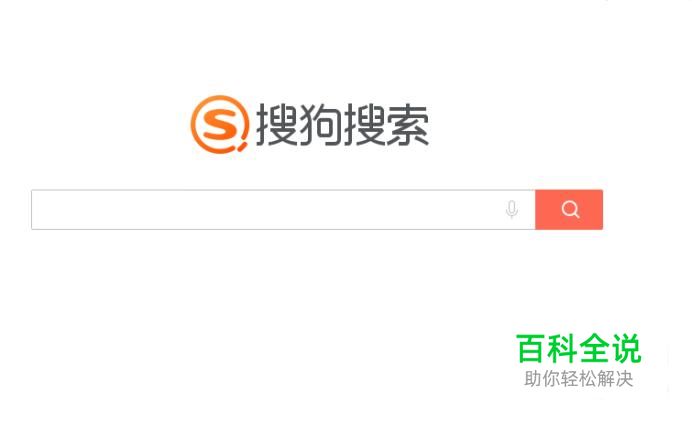Click the white magnifying glass search icon
The width and height of the screenshot is (692, 423).
point(570,209)
